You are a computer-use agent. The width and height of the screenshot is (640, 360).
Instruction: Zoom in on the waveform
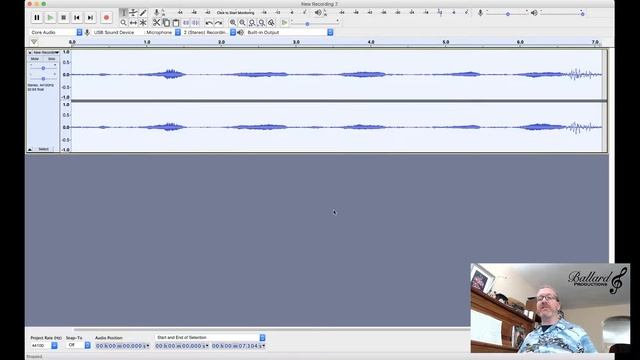pyautogui.click(x=233, y=23)
